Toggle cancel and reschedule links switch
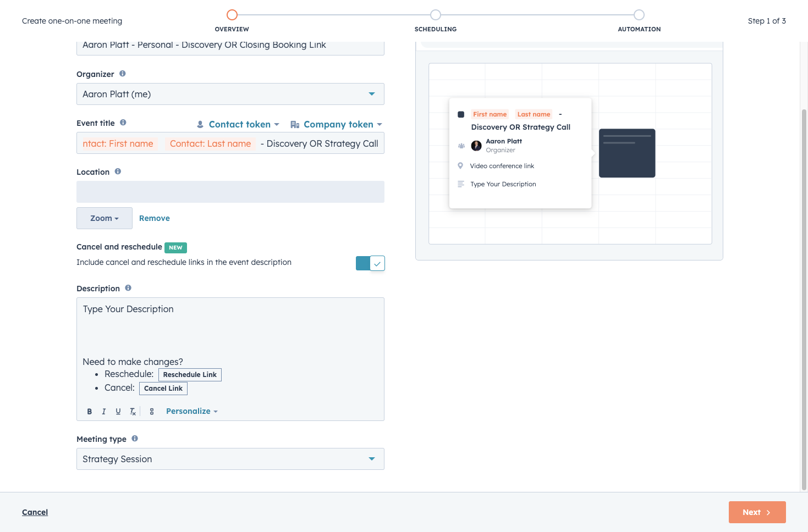This screenshot has height=532, width=808. (x=370, y=263)
